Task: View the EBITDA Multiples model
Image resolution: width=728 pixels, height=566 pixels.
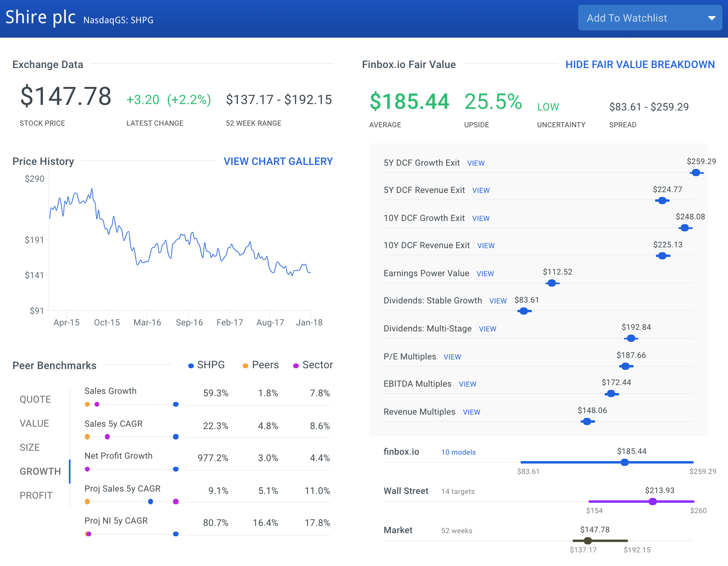Action: point(468,384)
